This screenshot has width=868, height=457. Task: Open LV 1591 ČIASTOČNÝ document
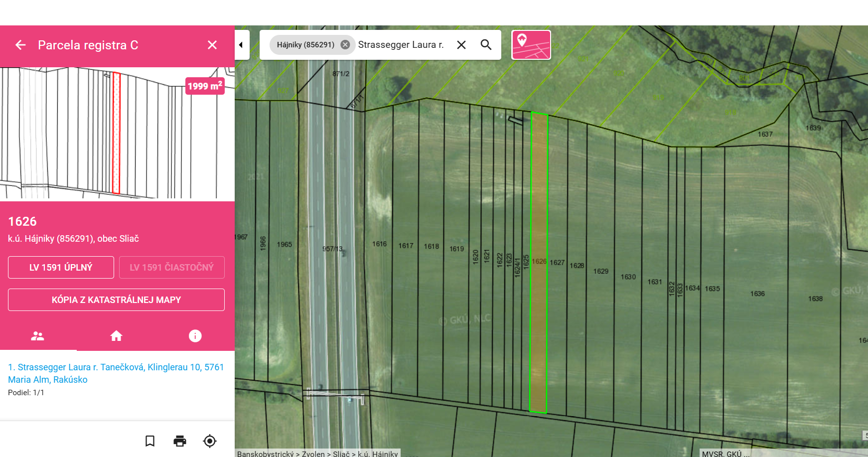tap(171, 268)
